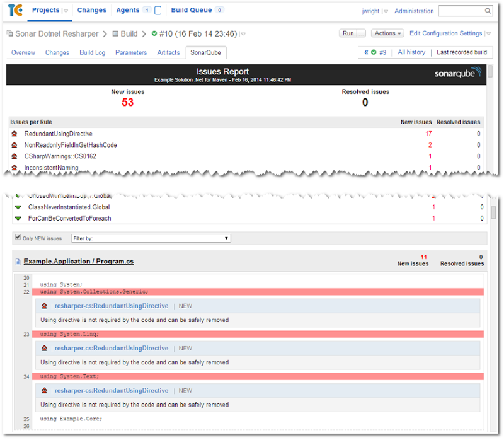The height and width of the screenshot is (440, 504).
Task: Toggle the Only NEW issues checkbox
Action: click(18, 238)
